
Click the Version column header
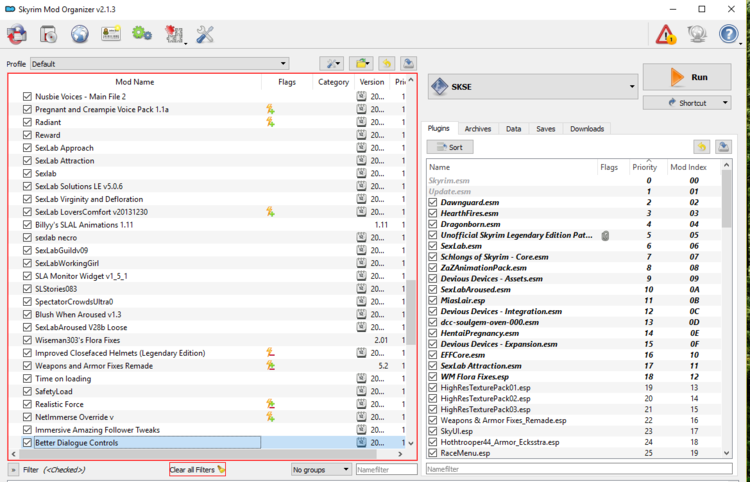pos(372,82)
